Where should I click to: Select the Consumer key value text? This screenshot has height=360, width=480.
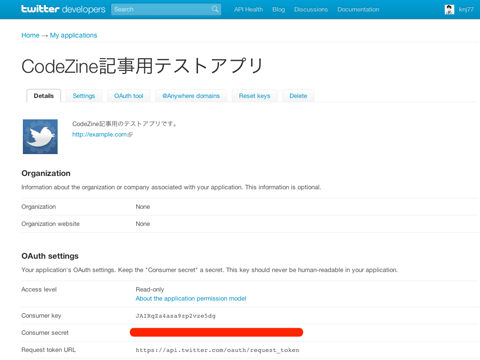(176, 316)
